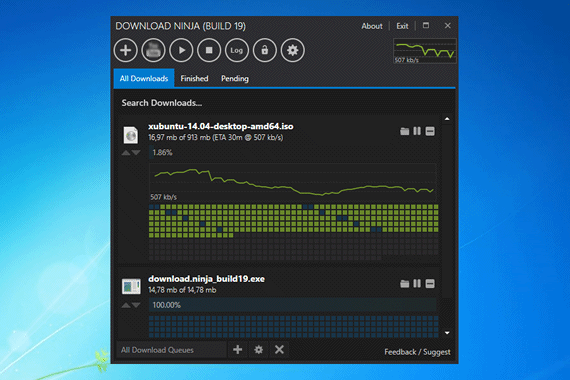Add a new download queue
570x380 pixels.
(x=238, y=350)
